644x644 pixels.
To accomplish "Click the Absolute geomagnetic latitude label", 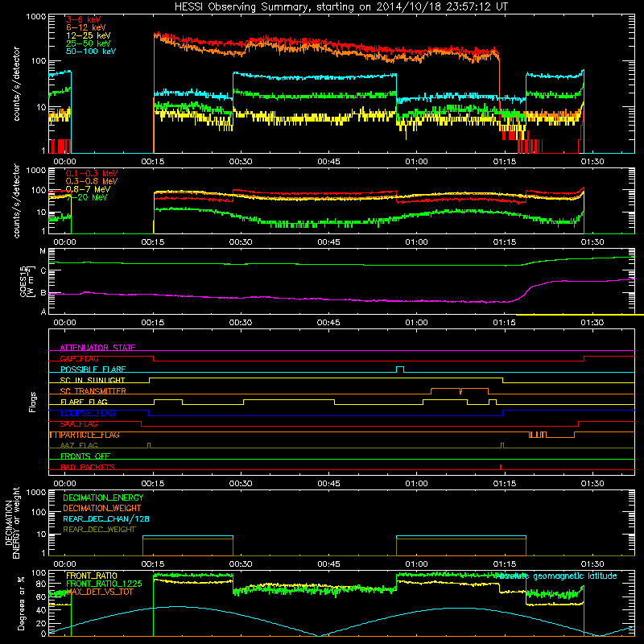I will (556, 576).
